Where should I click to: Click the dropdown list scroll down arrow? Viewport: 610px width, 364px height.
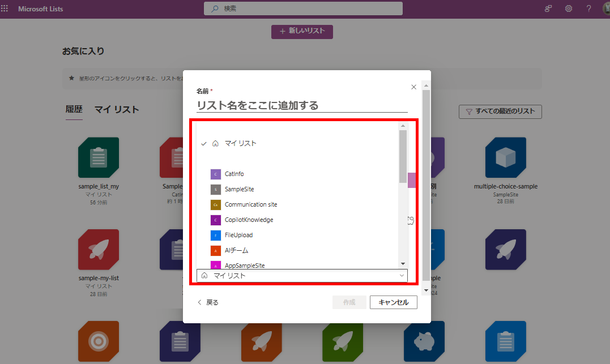click(403, 264)
